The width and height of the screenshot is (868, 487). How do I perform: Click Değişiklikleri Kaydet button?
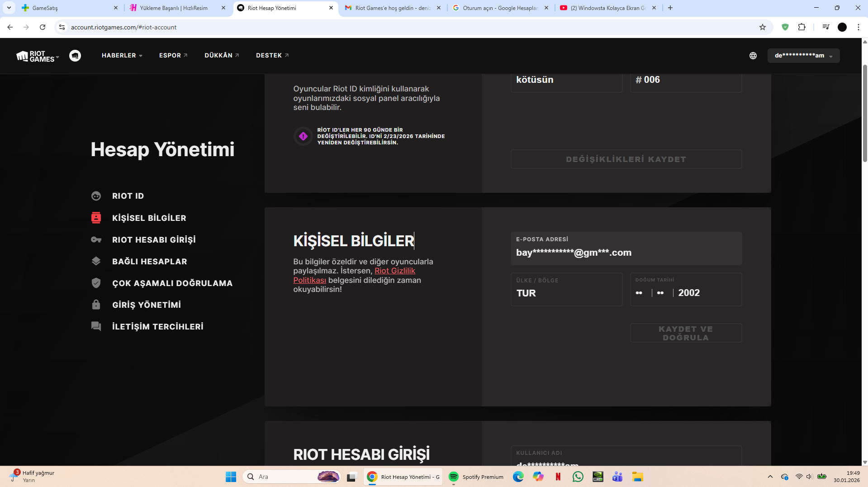tap(626, 159)
